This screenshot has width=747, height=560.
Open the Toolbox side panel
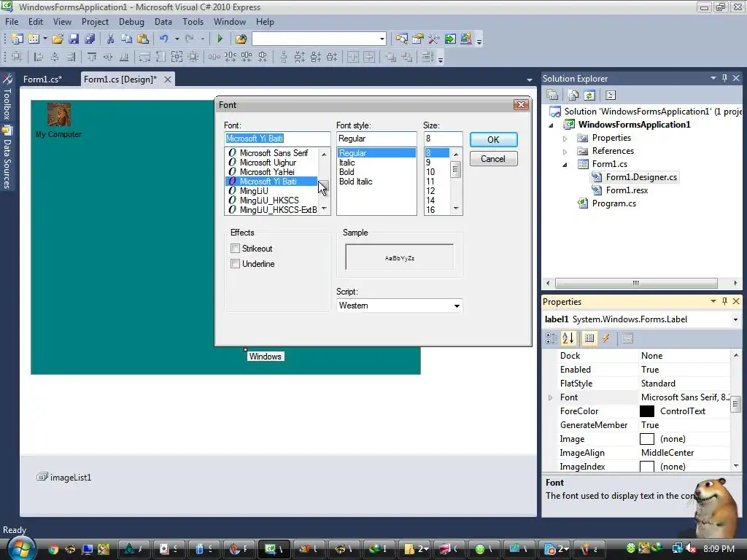coord(7,98)
